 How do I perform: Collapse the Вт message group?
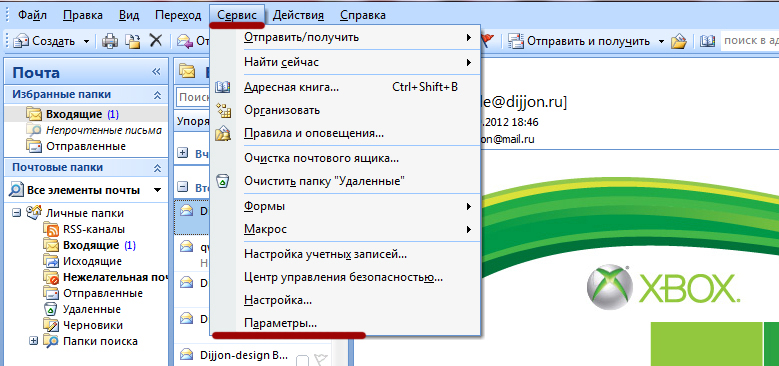point(182,188)
